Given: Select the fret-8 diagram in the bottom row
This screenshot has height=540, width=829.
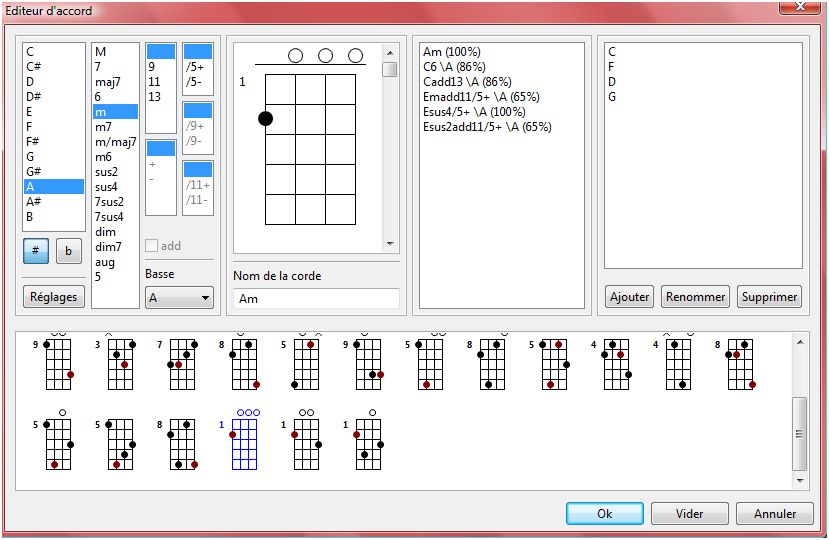Looking at the screenshot, I should [183, 444].
